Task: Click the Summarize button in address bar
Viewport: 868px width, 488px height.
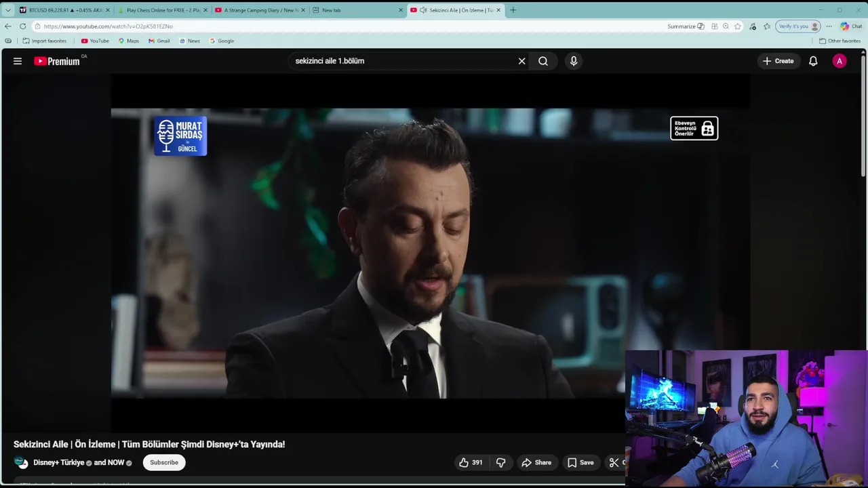Action: pos(686,26)
